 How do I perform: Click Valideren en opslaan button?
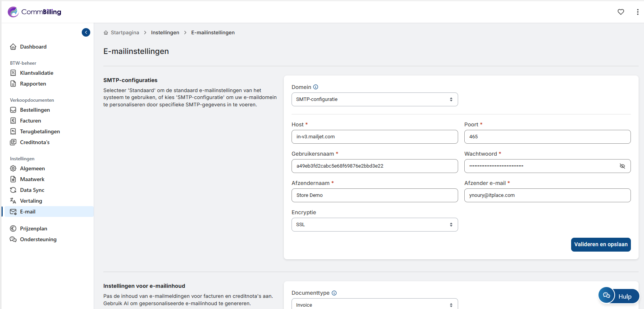(600, 244)
